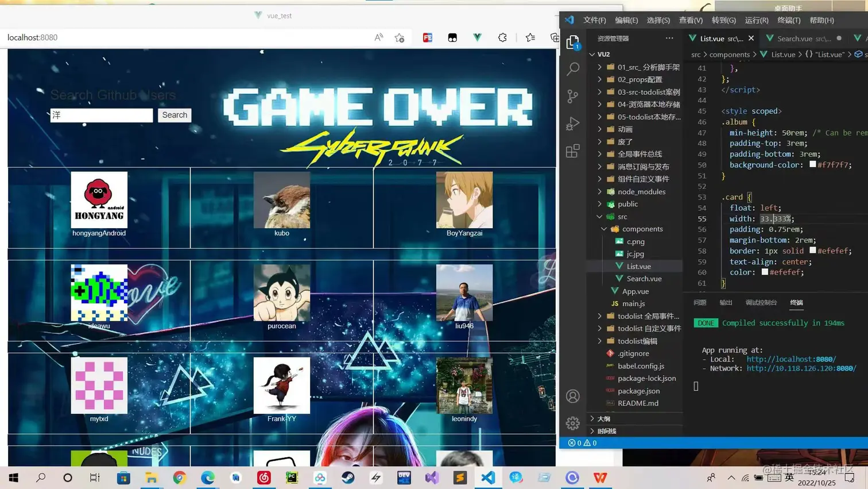Image resolution: width=868 pixels, height=489 pixels.
Task: Click the purocean user name link
Action: point(281,326)
